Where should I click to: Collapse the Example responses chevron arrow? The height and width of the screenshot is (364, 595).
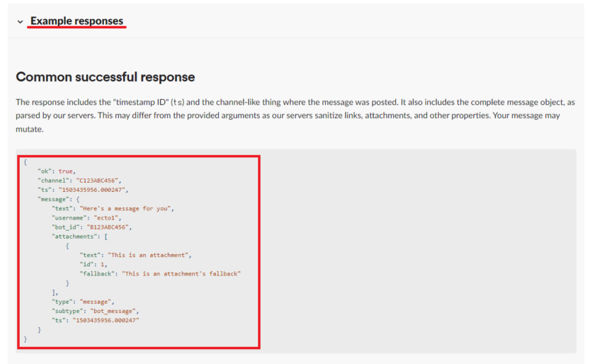[20, 22]
